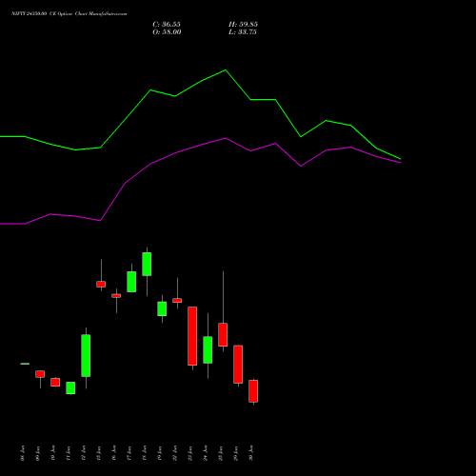Select the small red candle for 15 Jun
Screen dimensions: 476x476
click(101, 284)
